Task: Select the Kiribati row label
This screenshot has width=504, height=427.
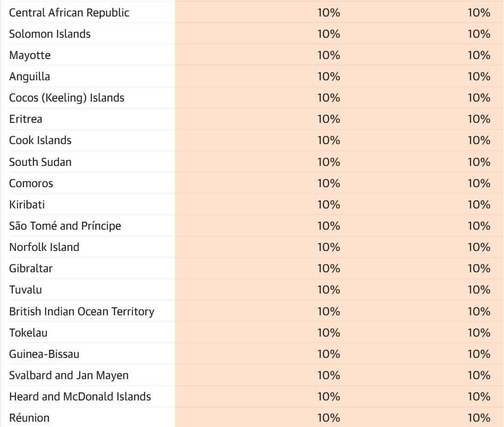Action: click(27, 205)
